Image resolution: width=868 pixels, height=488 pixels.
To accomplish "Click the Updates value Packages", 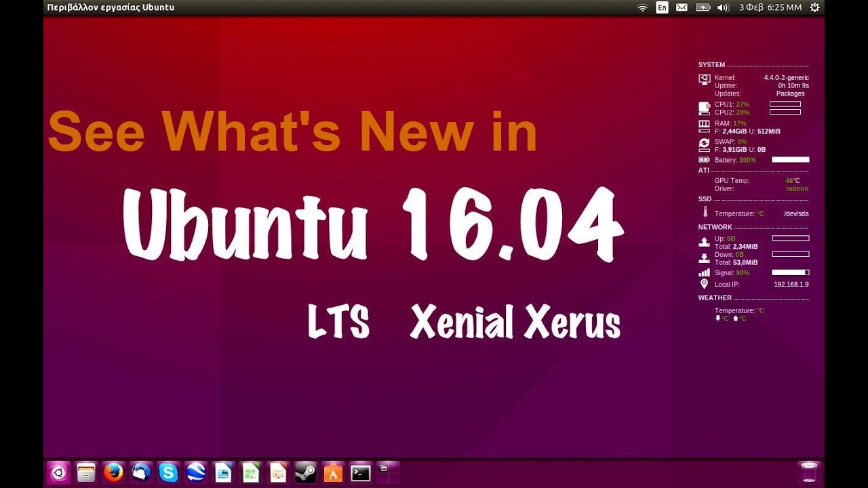I will tap(791, 94).
